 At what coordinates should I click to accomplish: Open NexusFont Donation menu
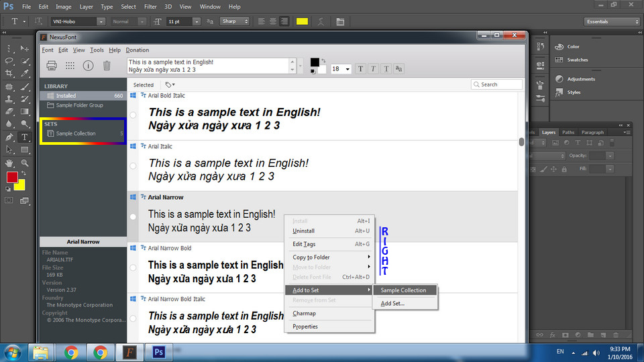tap(137, 50)
